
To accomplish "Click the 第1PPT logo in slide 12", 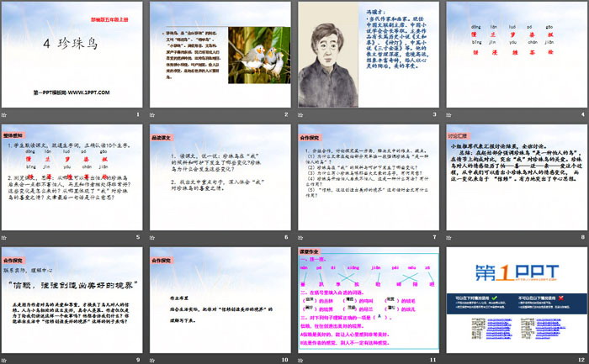I will pos(517,272).
